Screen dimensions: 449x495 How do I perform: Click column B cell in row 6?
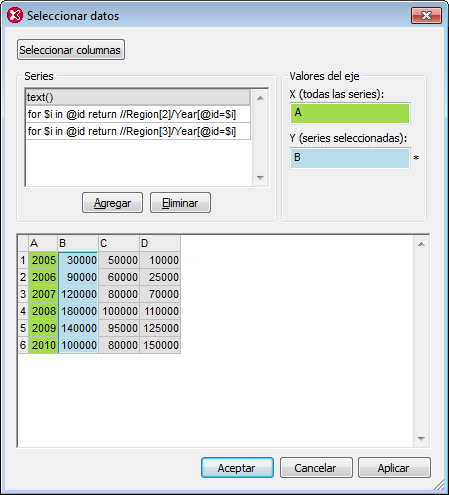[78, 345]
